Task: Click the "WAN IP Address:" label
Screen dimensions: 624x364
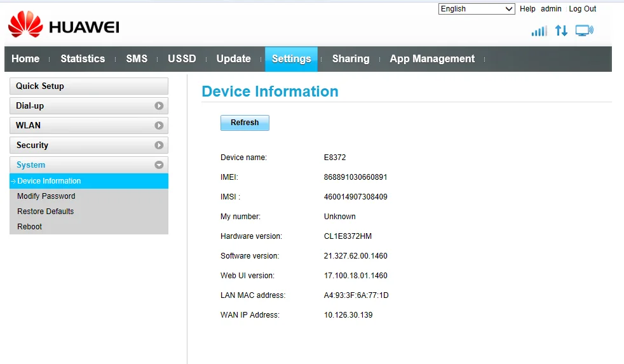Action: click(250, 314)
